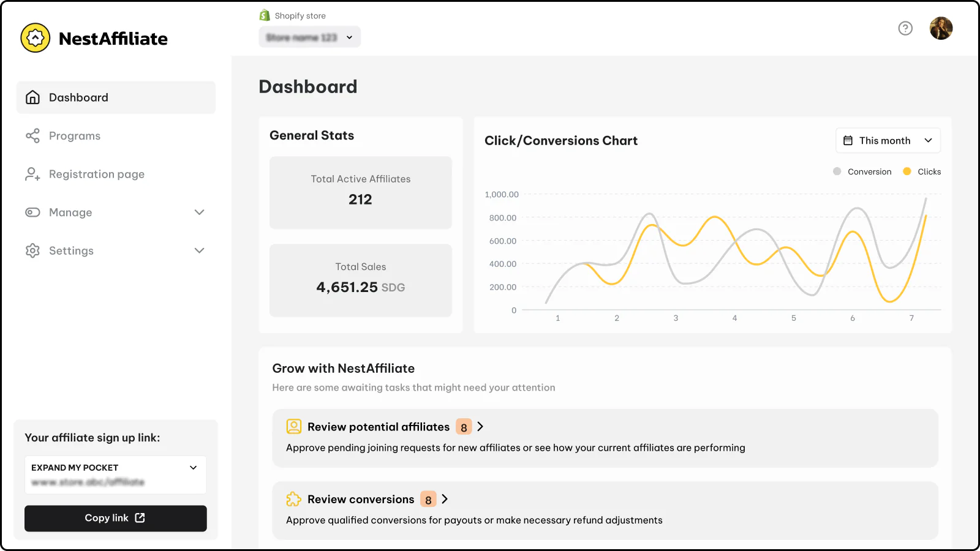Click the Total Sales card
Screen dimensions: 980x551
pos(361,280)
